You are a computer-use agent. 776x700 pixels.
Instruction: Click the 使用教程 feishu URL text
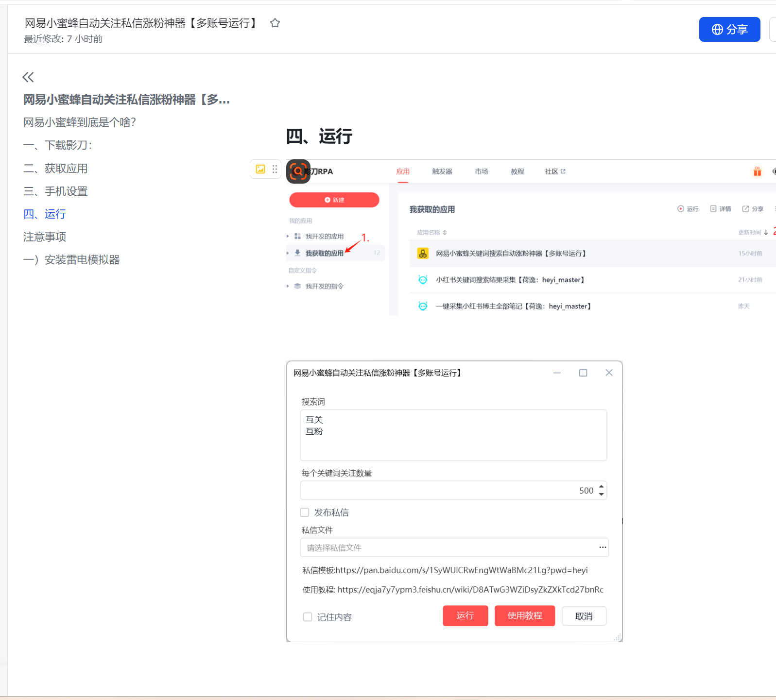453,590
